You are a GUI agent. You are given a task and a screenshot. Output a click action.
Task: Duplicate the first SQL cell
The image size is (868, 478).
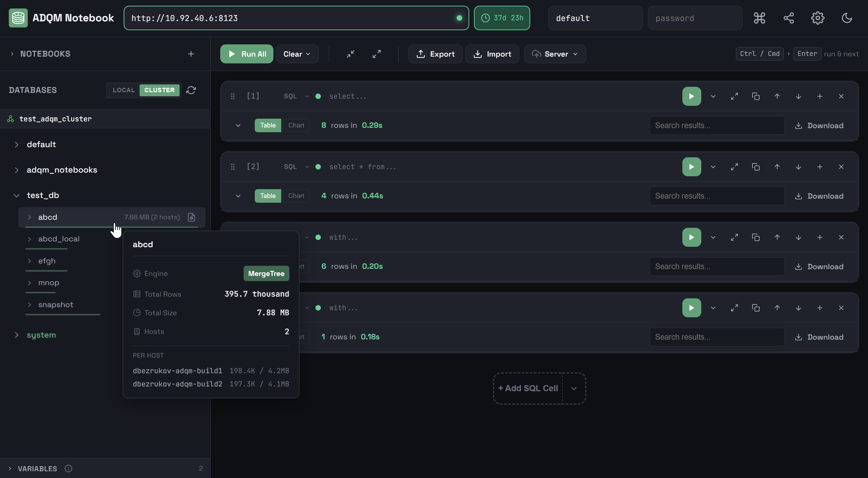[x=756, y=96]
